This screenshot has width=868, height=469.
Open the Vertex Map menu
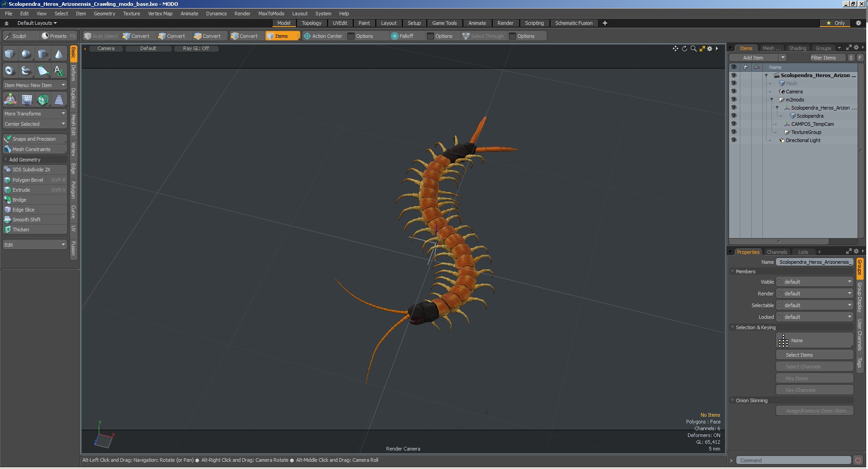pyautogui.click(x=160, y=14)
